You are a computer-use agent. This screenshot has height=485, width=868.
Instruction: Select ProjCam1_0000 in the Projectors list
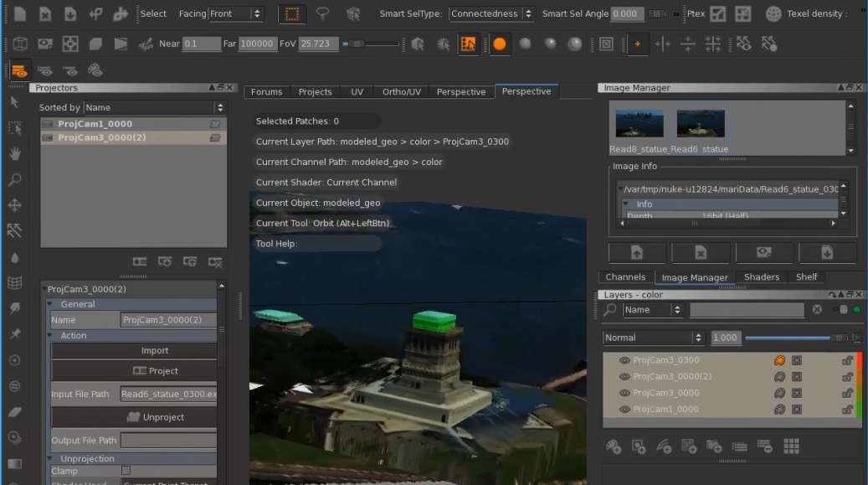(133, 124)
